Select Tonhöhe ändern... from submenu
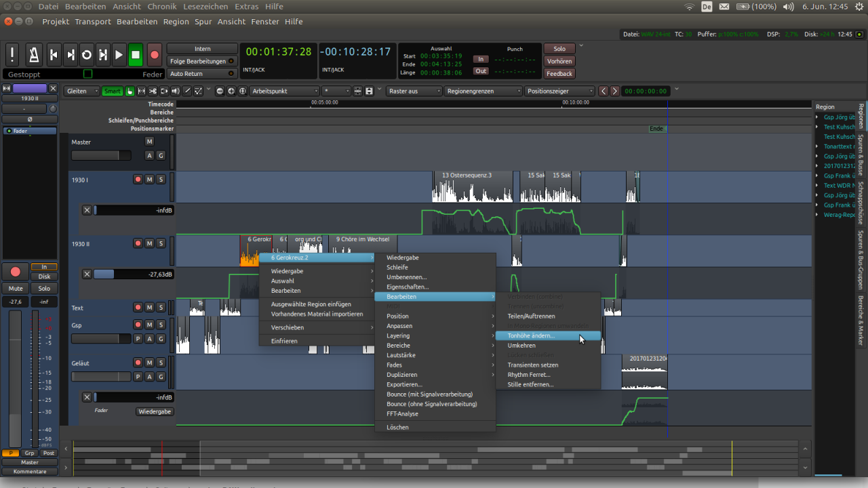This screenshot has width=868, height=488. (549, 335)
